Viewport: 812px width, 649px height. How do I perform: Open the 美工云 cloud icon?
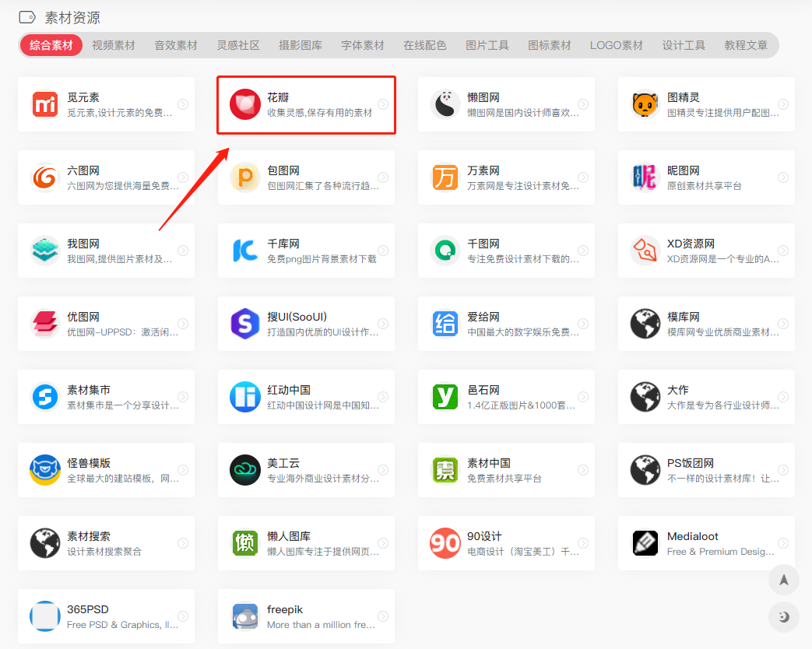(245, 470)
